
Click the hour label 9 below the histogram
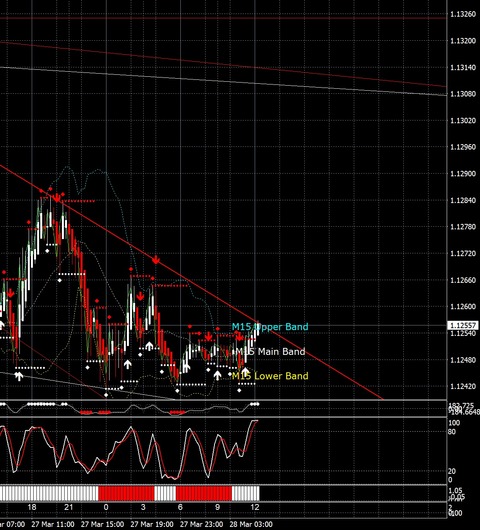coord(217,507)
